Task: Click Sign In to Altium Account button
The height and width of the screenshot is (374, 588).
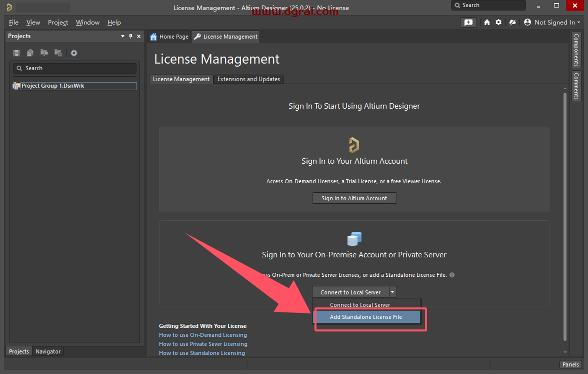Action: [x=354, y=198]
